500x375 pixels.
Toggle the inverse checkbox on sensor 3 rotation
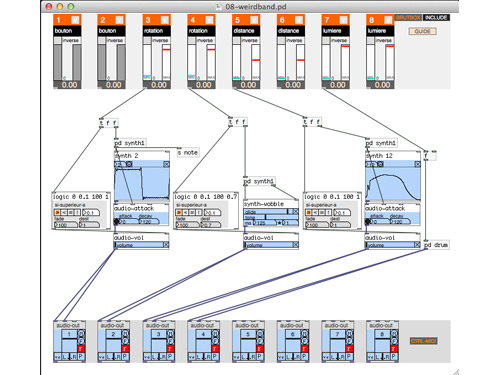click(147, 40)
